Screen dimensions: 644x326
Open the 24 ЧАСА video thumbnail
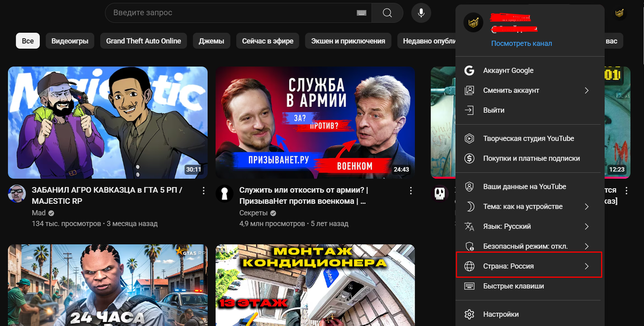(x=108, y=285)
